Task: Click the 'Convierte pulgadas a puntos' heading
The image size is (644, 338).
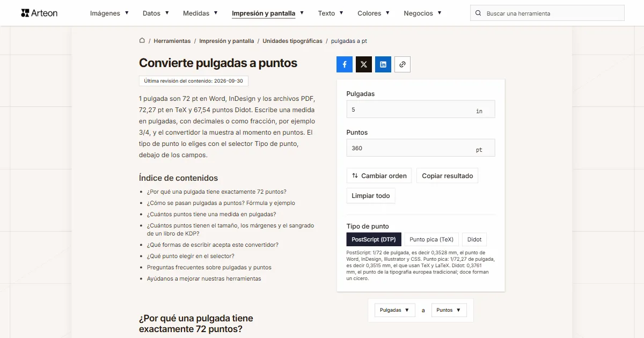Action: pyautogui.click(x=218, y=63)
